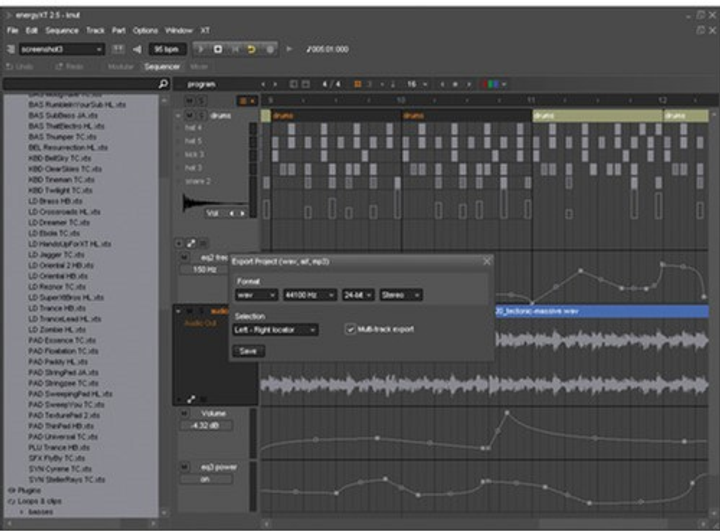Click the Redo button

[x=69, y=67]
